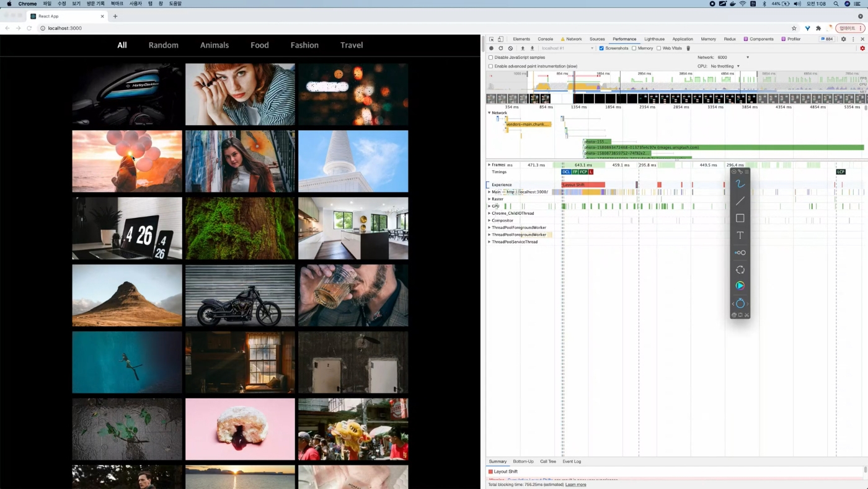Reload the localhost page in Chrome
The image size is (868, 489).
point(29,28)
